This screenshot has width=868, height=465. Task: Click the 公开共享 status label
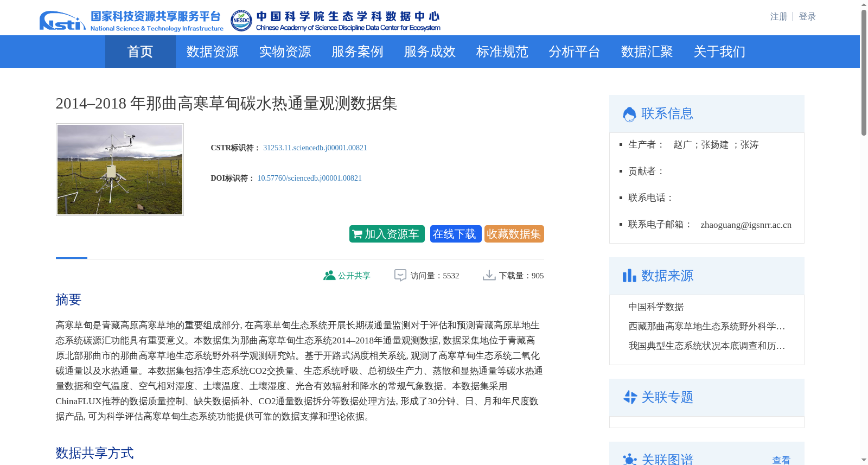(354, 276)
